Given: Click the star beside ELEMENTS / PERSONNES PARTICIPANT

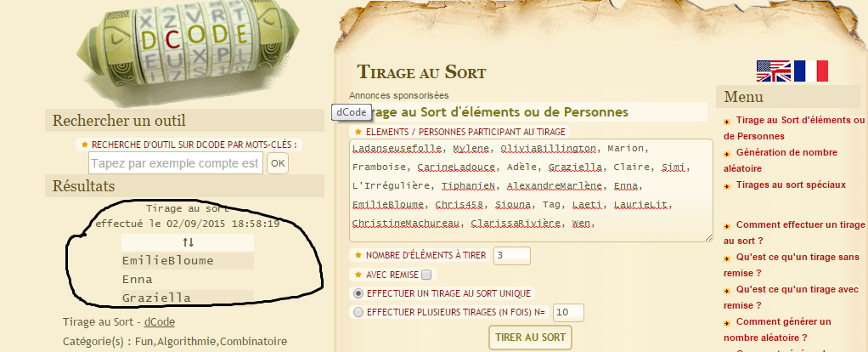Looking at the screenshot, I should pyautogui.click(x=358, y=132).
